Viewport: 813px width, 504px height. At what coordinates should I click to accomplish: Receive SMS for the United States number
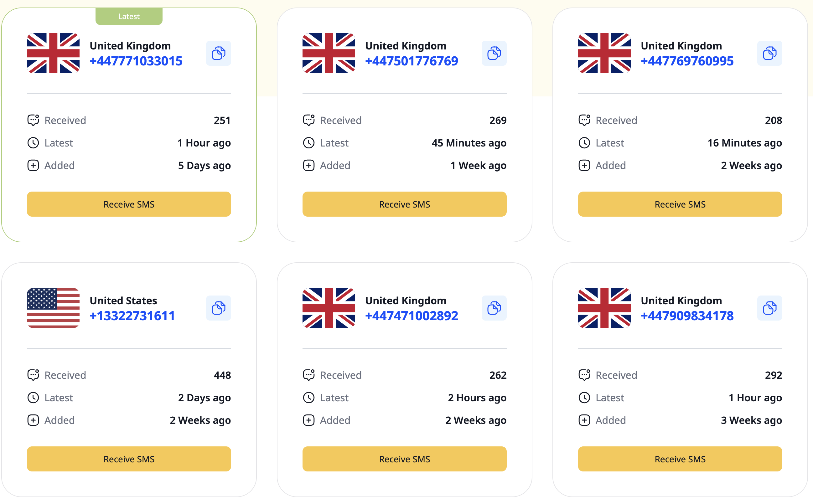point(129,459)
